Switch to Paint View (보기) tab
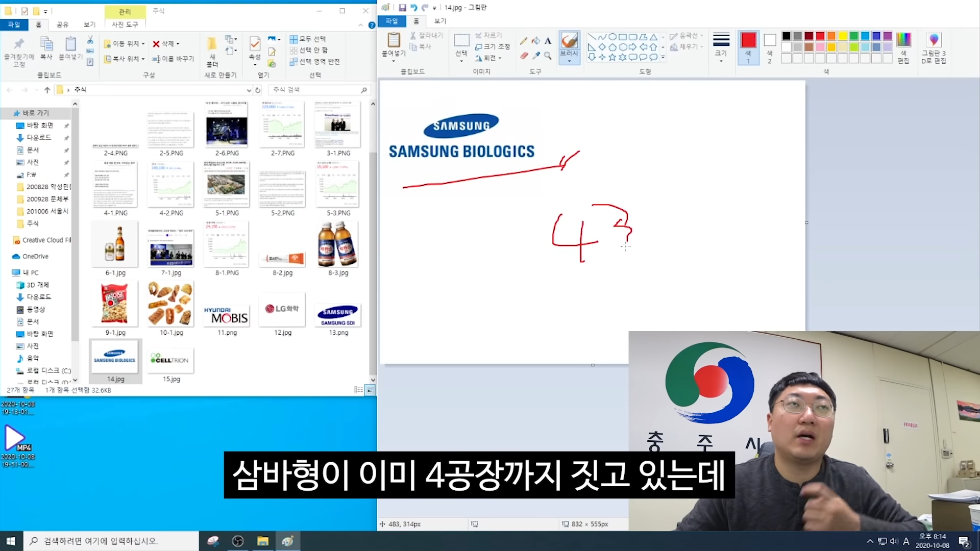The image size is (980, 551). [x=440, y=21]
